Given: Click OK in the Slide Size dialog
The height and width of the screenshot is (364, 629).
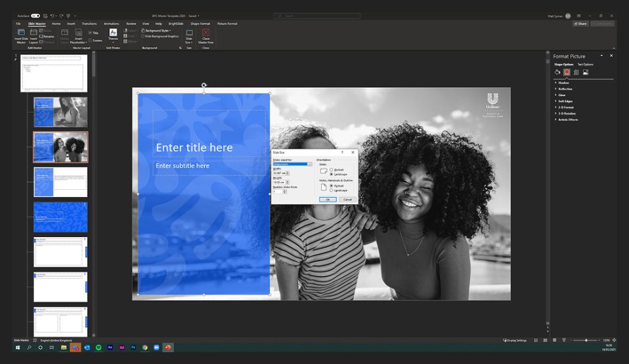Looking at the screenshot, I should point(328,199).
